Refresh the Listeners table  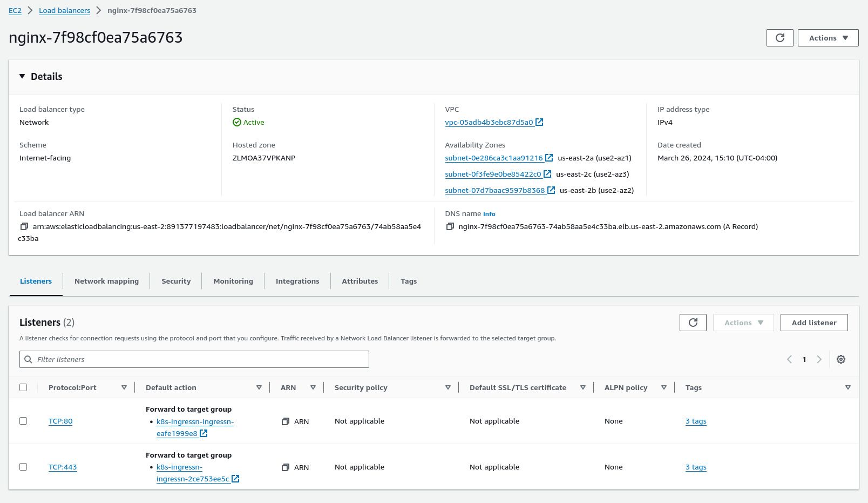click(x=693, y=323)
